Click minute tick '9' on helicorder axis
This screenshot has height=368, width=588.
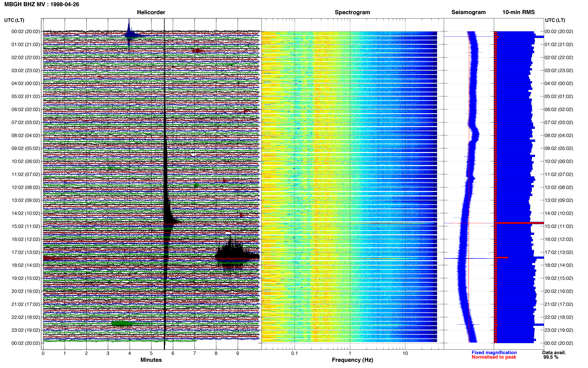tap(238, 353)
